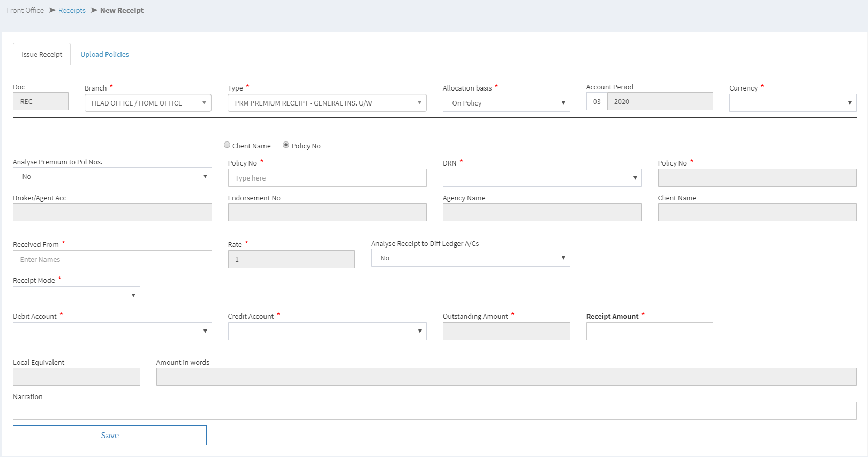Expand the Debit Account dropdown
This screenshot has width=868, height=457.
pyautogui.click(x=112, y=331)
